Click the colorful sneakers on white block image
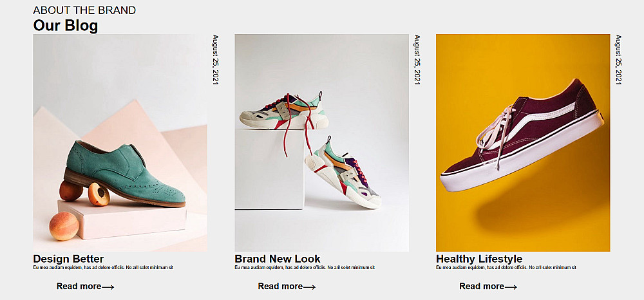Image resolution: width=644 pixels, height=300 pixels. [x=321, y=143]
